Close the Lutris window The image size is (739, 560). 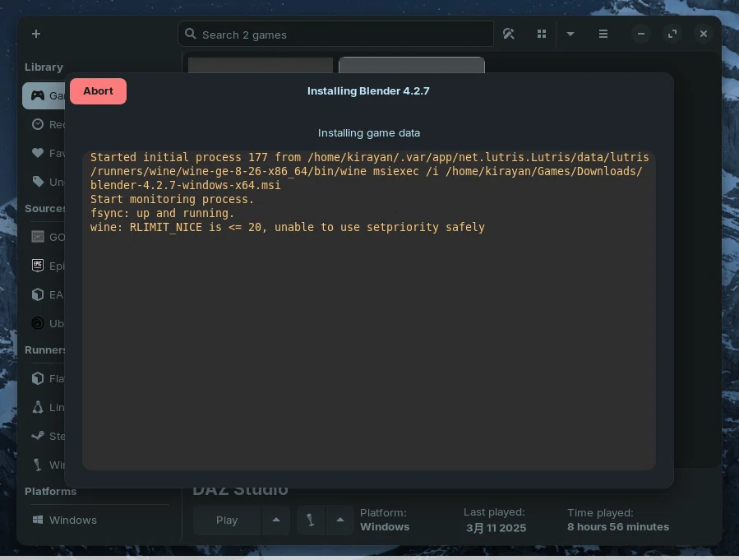[x=704, y=34]
